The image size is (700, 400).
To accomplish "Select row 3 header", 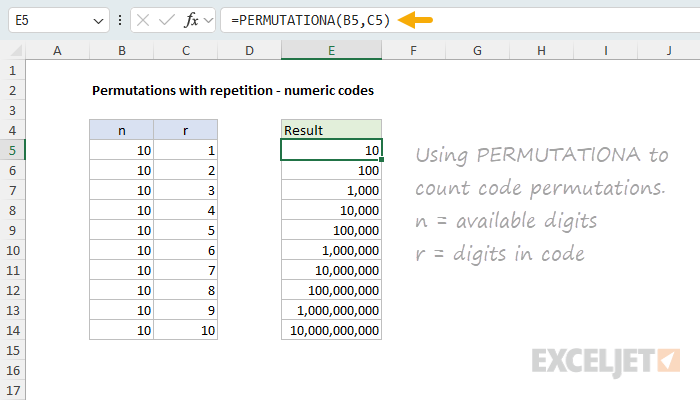I will pyautogui.click(x=12, y=110).
